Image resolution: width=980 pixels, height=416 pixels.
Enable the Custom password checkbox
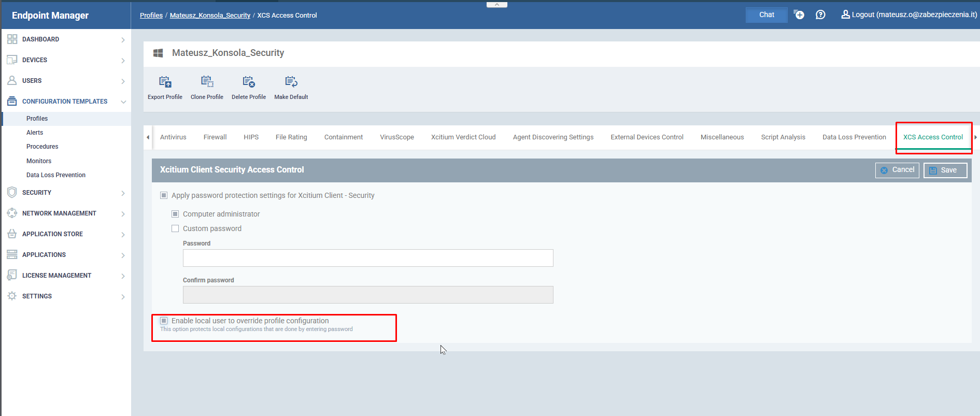coord(175,228)
